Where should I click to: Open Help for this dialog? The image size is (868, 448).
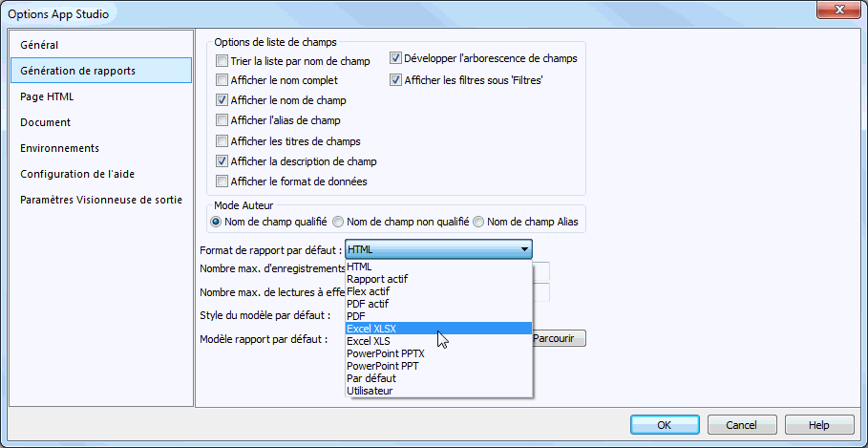[x=818, y=425]
